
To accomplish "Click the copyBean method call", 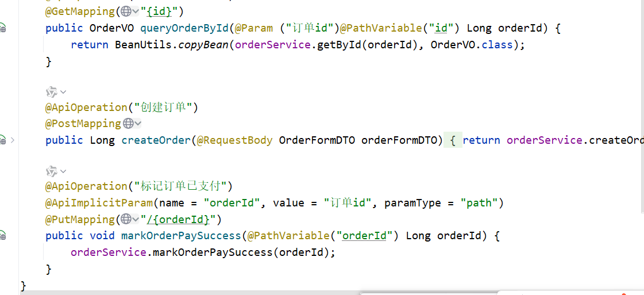I will 203,45.
